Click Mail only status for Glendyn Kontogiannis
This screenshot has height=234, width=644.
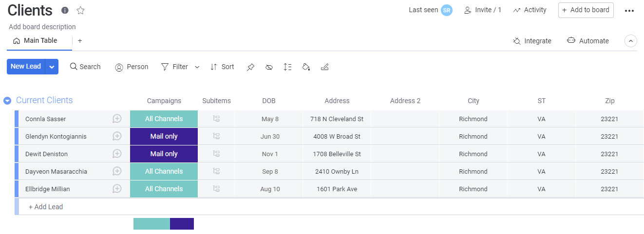164,136
